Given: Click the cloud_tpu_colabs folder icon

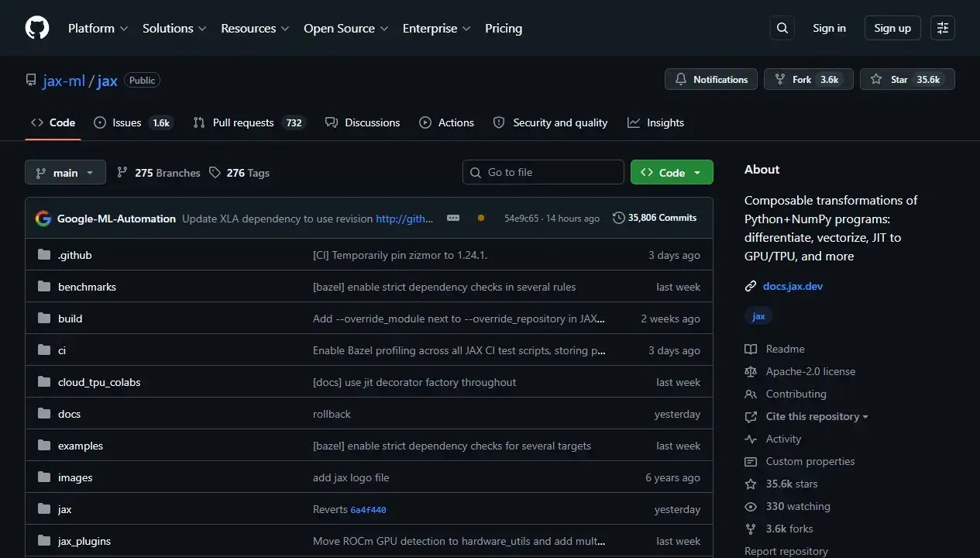Looking at the screenshot, I should click(x=43, y=382).
